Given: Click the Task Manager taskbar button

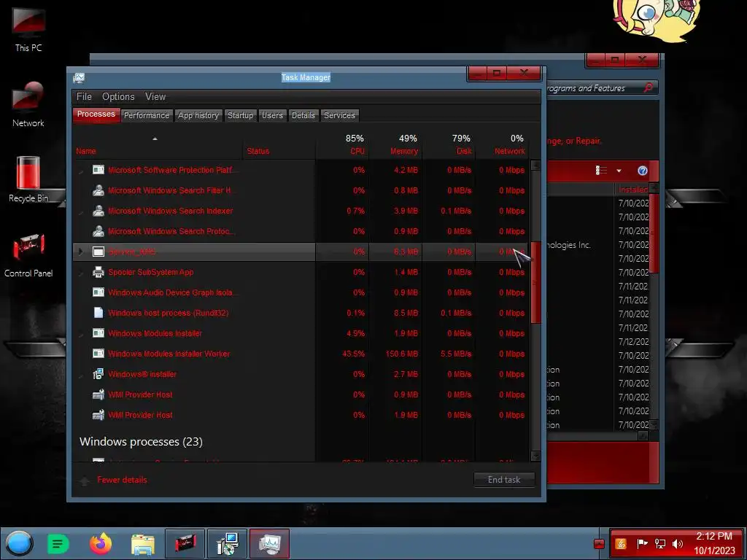Looking at the screenshot, I should tap(269, 543).
